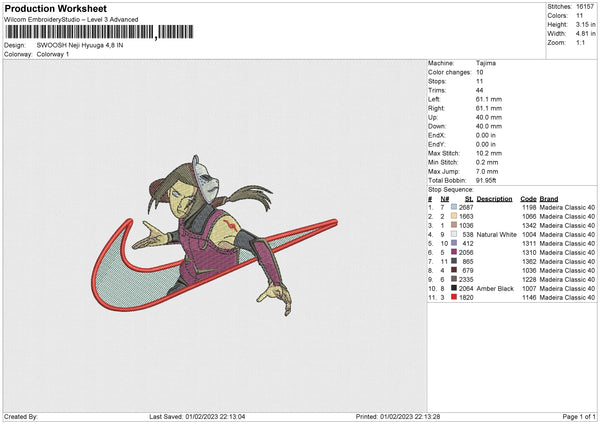The height and width of the screenshot is (424, 600).
Task: Select the EndY label
Action: coord(437,144)
